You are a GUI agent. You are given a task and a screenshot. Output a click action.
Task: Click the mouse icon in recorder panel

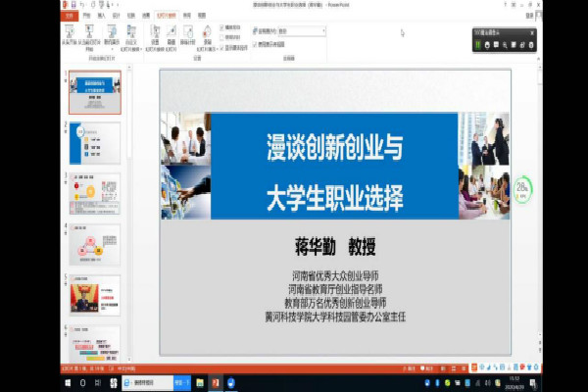[x=487, y=45]
